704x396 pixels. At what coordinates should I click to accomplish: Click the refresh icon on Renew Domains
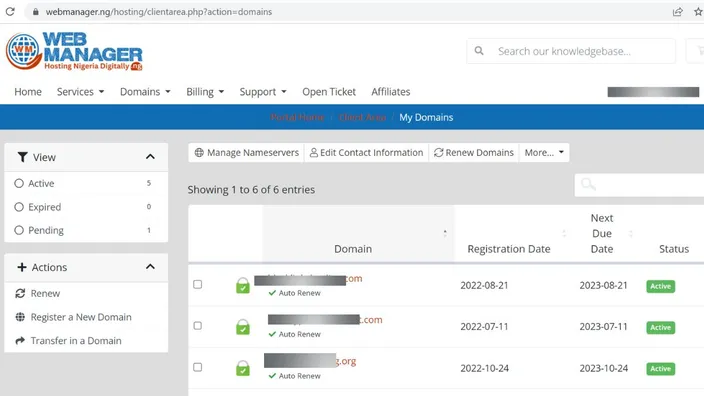438,153
